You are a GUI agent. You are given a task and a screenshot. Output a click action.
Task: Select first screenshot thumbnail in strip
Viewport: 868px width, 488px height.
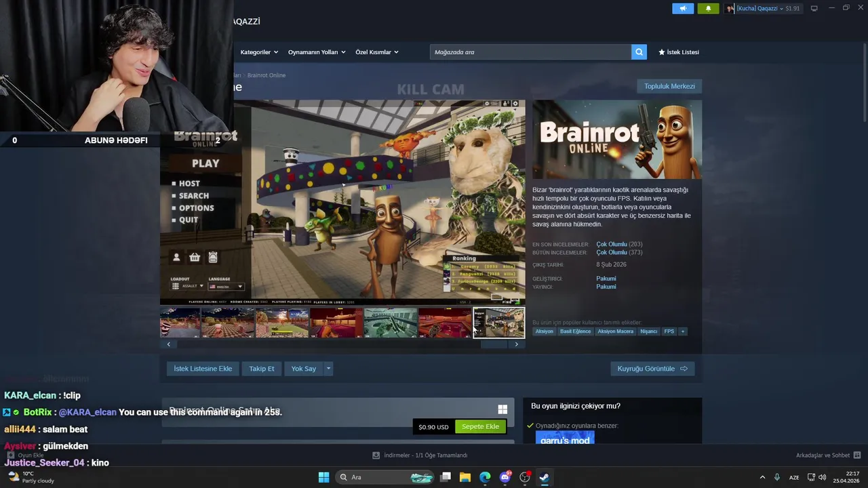click(x=180, y=323)
